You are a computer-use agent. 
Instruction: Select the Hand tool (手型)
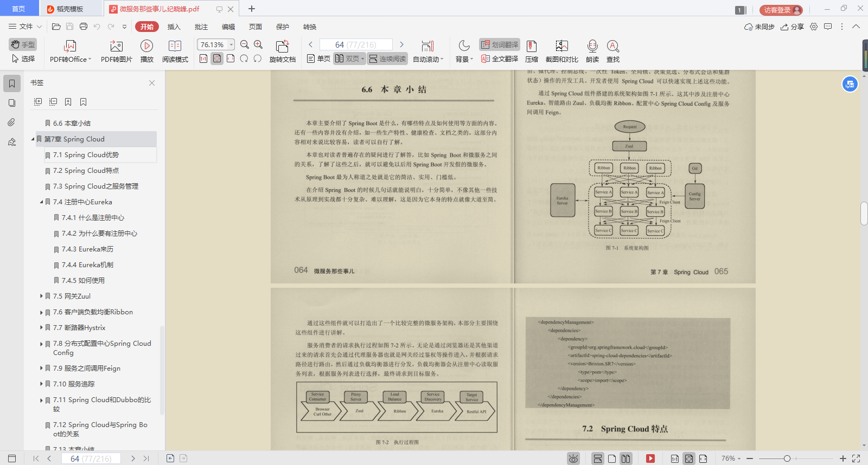pos(23,44)
